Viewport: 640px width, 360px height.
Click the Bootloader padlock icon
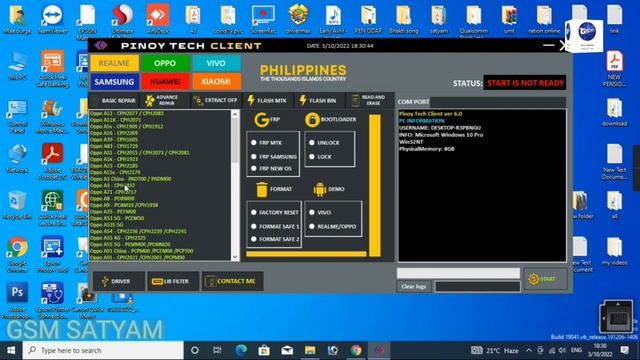coord(312,120)
